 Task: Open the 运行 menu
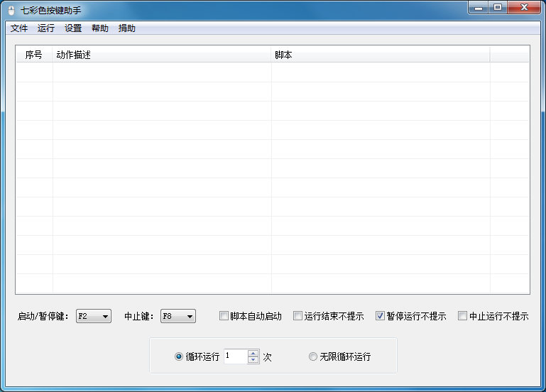(46, 28)
